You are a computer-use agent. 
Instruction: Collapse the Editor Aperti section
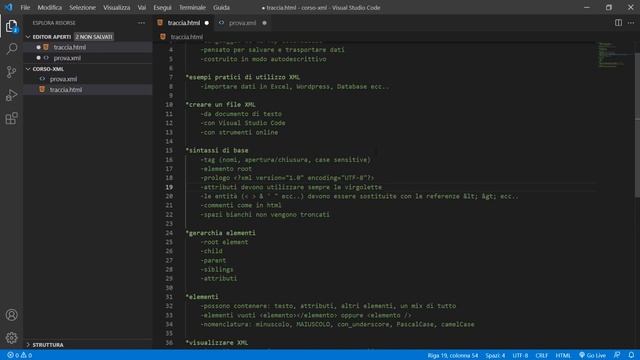[x=28, y=37]
